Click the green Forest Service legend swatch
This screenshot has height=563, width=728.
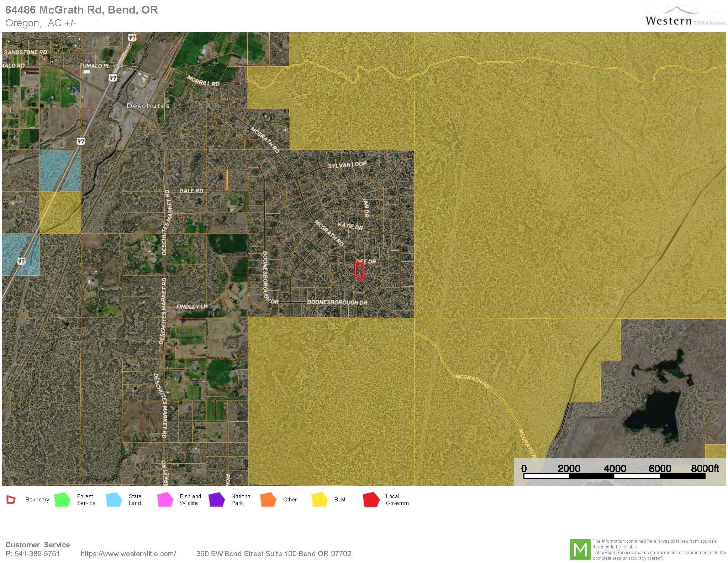[63, 500]
